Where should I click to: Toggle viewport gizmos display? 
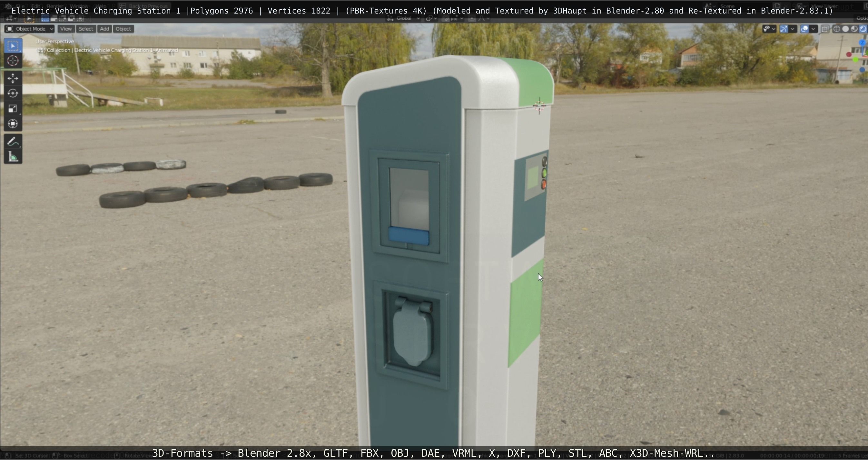tap(784, 29)
